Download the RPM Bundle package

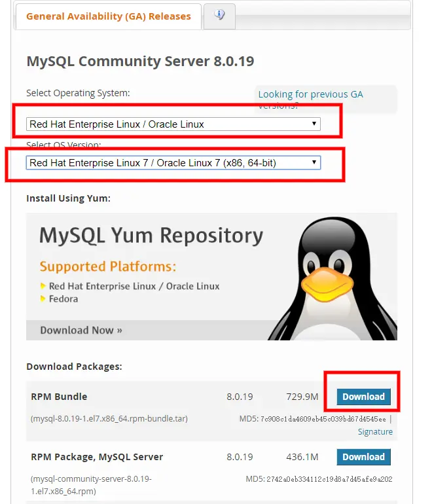click(x=363, y=397)
